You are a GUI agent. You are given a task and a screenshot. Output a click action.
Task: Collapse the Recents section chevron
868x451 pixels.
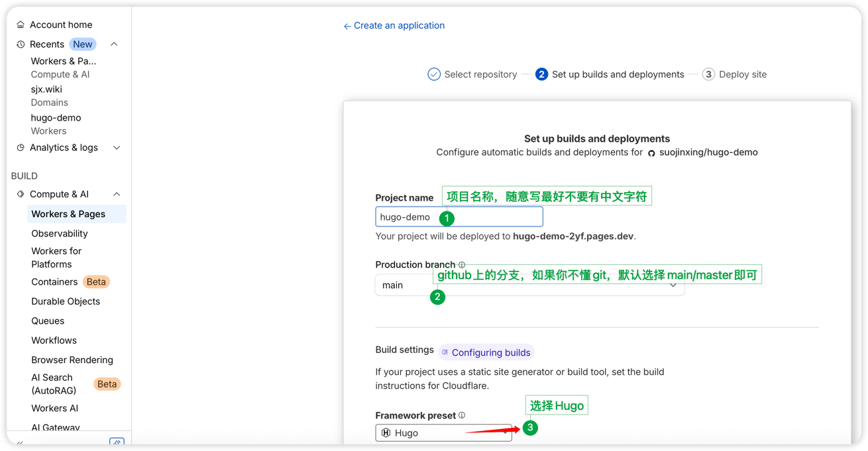pyautogui.click(x=114, y=44)
